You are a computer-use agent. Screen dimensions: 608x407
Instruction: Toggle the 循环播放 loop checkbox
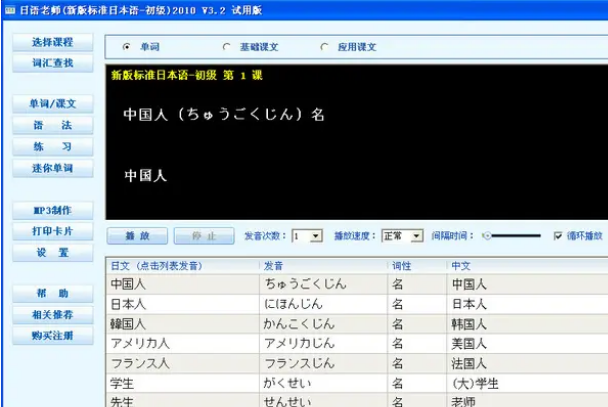coord(558,236)
